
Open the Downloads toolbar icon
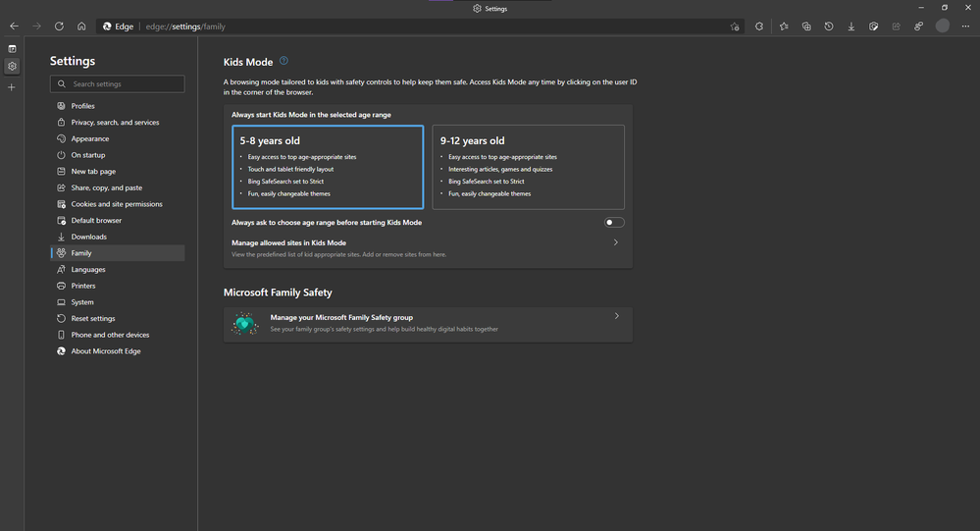pos(851,27)
